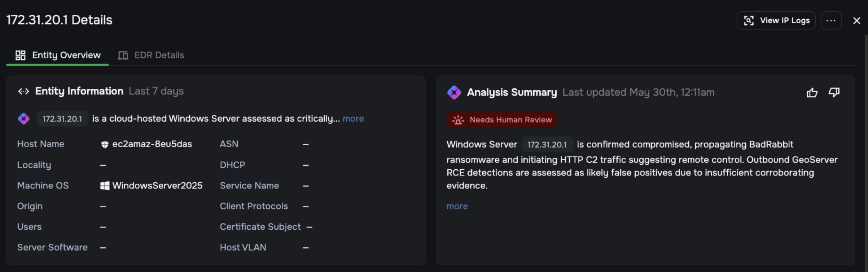
Task: Switch to Entity Overview tab
Action: [x=58, y=55]
